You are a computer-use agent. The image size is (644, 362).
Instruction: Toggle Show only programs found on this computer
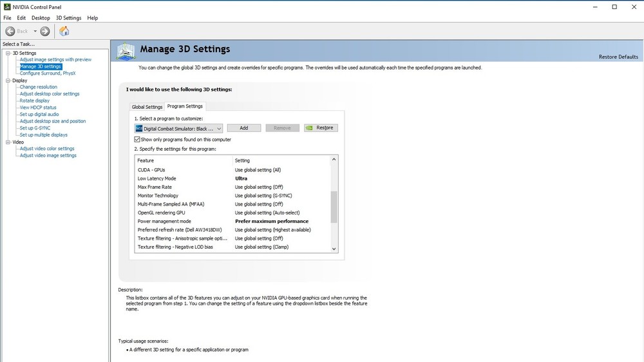pos(137,139)
